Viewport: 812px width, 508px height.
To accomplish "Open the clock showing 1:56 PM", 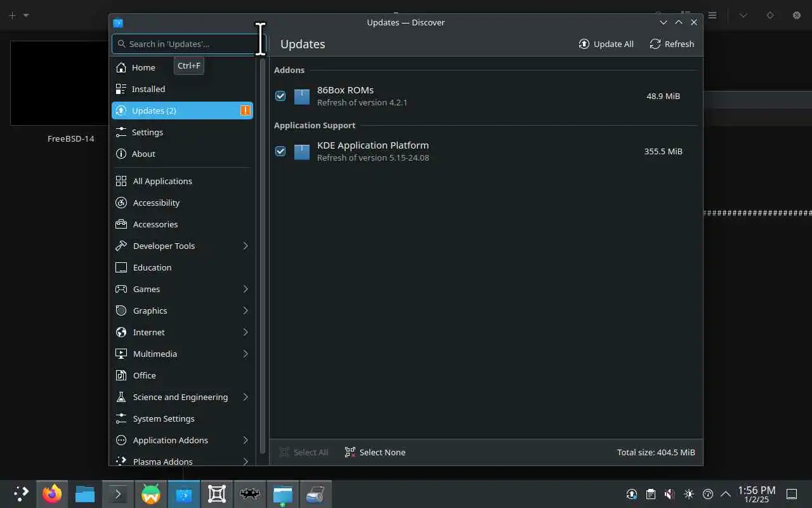I will tap(756, 493).
